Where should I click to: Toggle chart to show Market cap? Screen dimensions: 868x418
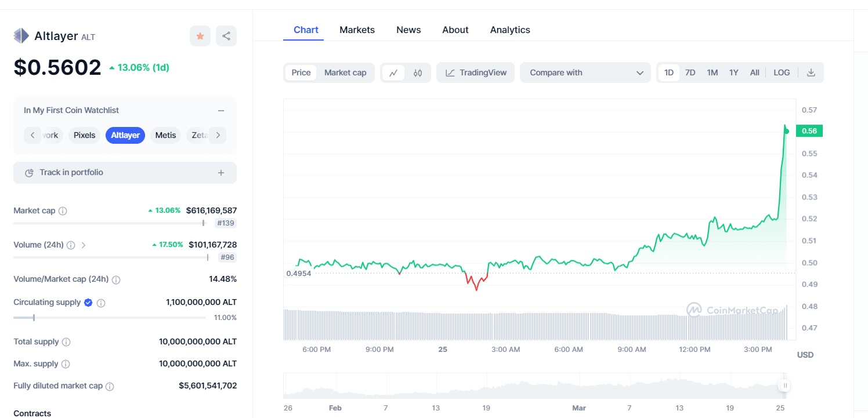tap(345, 72)
